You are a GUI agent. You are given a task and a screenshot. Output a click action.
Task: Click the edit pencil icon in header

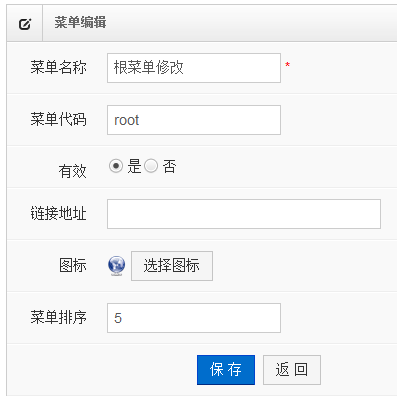pos(25,24)
